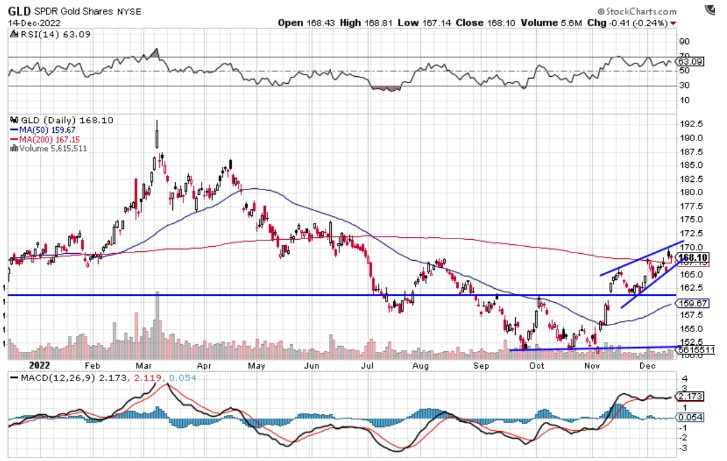This screenshot has height=461, width=727.
Task: Click the Volume 5.6M header value
Action: point(551,23)
